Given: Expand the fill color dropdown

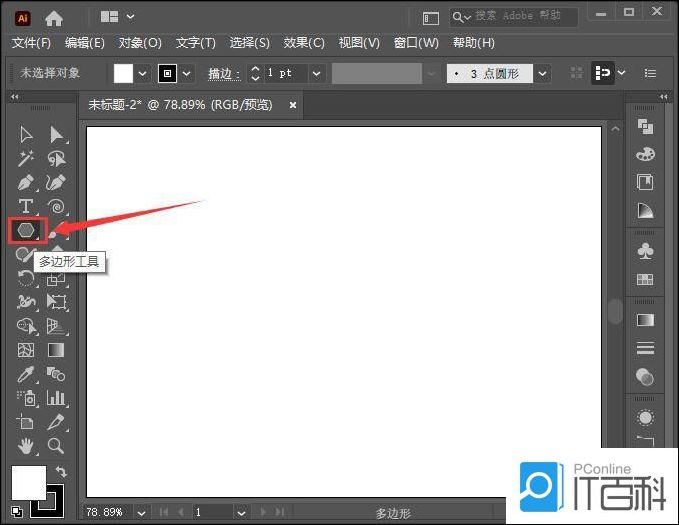Looking at the screenshot, I should coord(142,74).
